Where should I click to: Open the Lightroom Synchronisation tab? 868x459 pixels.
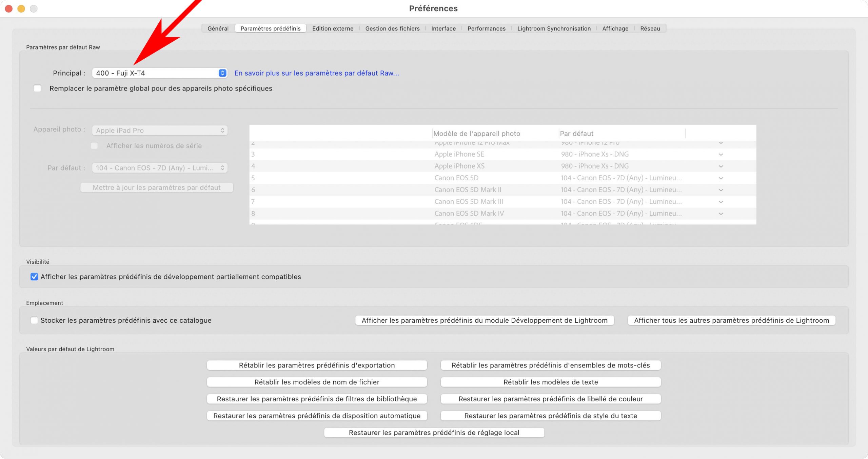point(554,28)
